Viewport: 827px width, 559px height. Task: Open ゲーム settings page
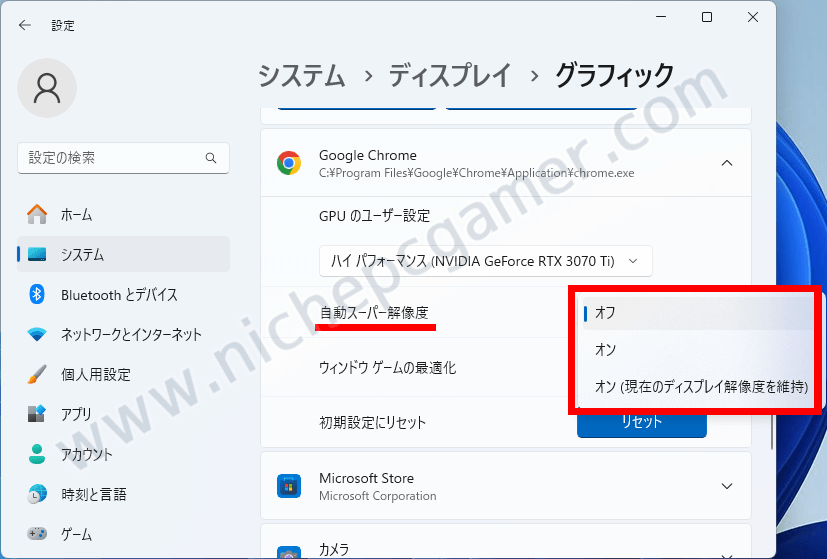tap(123, 534)
